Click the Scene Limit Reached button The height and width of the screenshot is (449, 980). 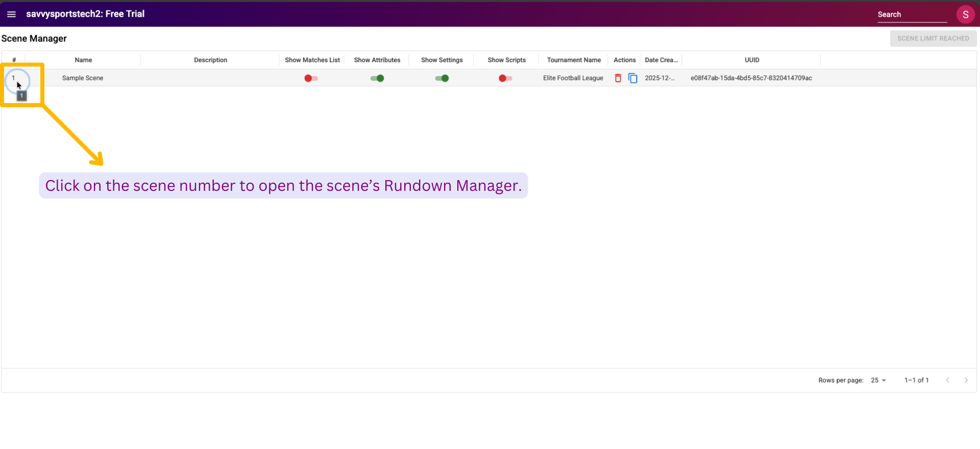[933, 38]
